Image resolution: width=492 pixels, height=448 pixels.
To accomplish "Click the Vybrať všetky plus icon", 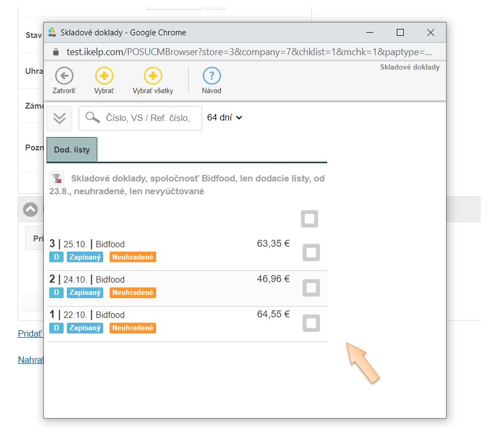I will [x=153, y=76].
